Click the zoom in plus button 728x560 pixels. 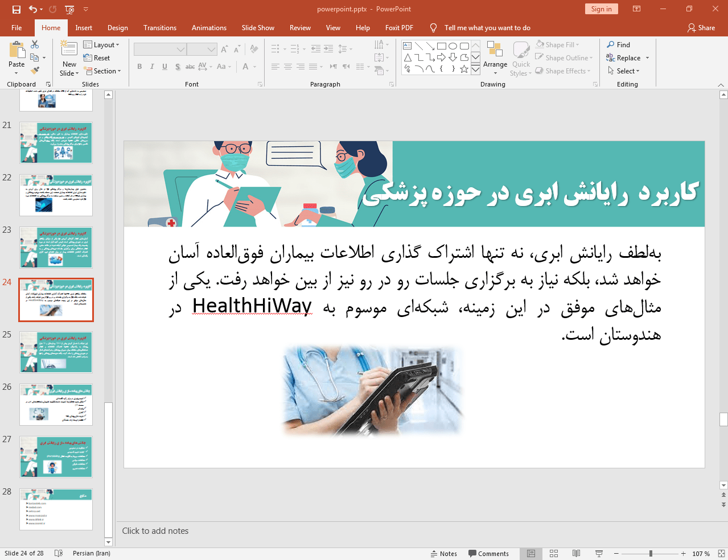[x=684, y=554]
